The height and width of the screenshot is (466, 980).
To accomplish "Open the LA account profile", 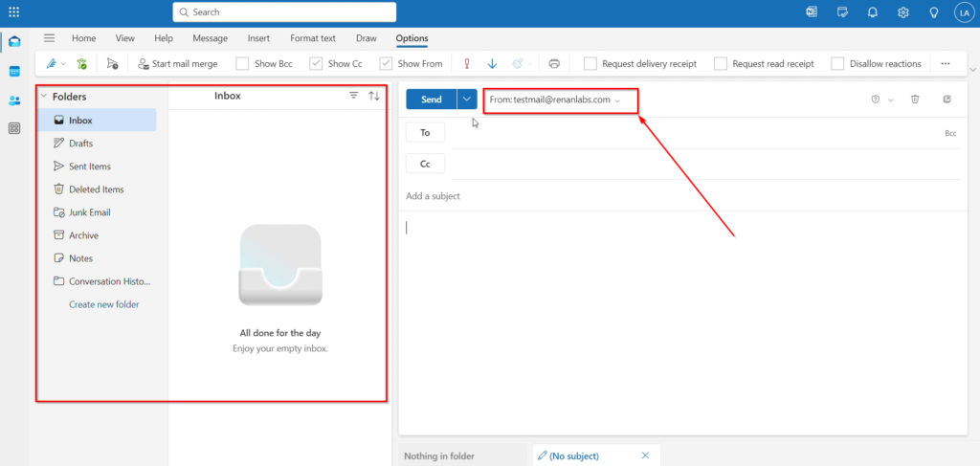I will coord(965,12).
